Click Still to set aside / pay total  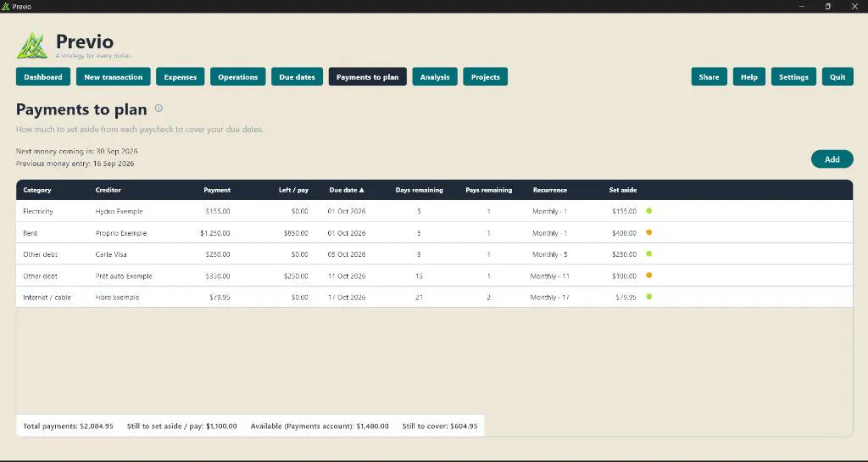(x=182, y=426)
